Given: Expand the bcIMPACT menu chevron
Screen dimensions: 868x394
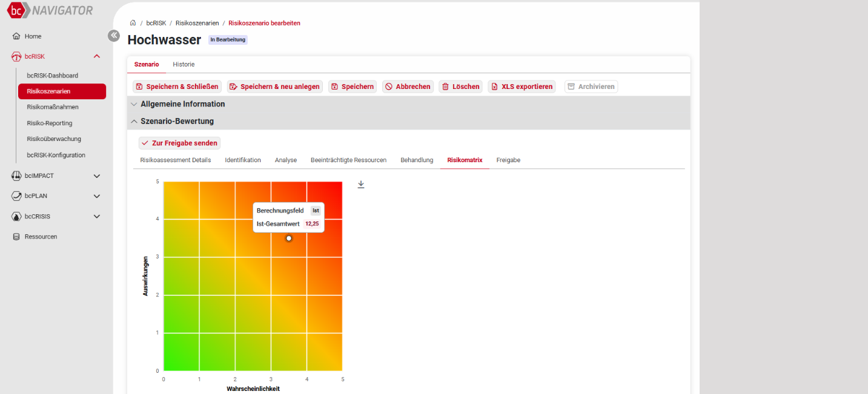Looking at the screenshot, I should point(97,176).
